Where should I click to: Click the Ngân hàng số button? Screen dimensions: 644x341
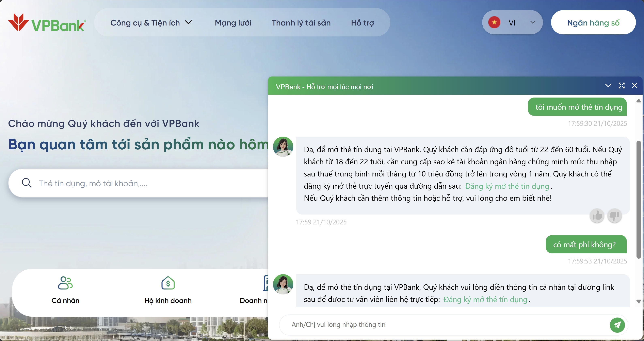tap(593, 22)
